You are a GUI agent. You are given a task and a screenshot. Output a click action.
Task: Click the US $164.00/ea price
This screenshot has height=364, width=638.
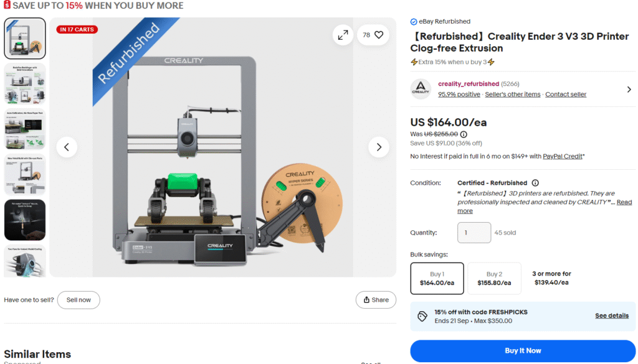tap(449, 123)
